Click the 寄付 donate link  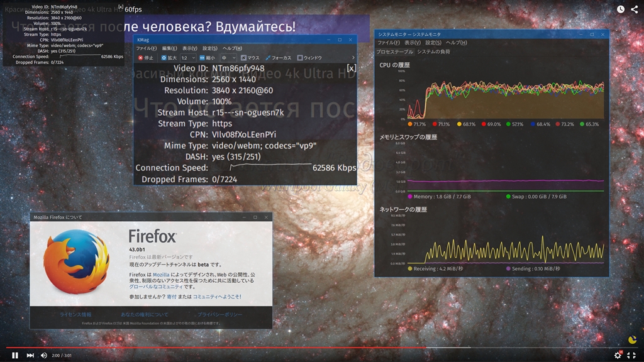pos(171,297)
